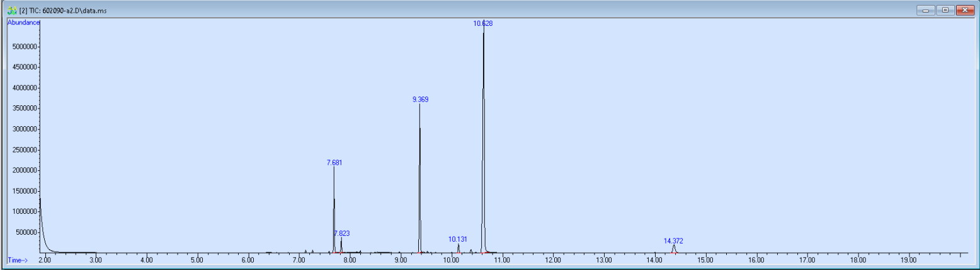Click the 14.00 time axis tick
Screen dimensions: 980x270
pos(654,260)
